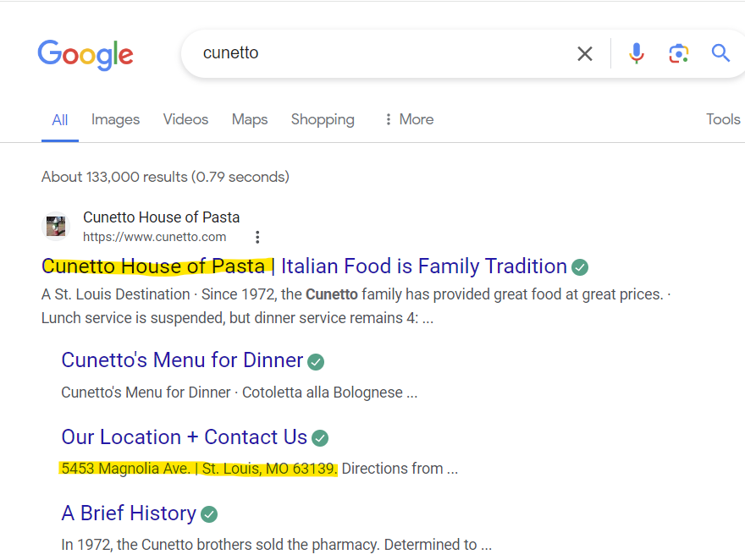This screenshot has width=745, height=560.
Task: Click the Cunetto House of Pasta favicon
Action: tap(56, 227)
